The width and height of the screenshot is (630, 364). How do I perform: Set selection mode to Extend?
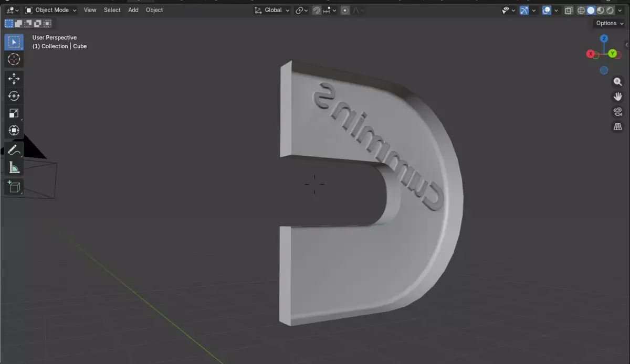(18, 23)
